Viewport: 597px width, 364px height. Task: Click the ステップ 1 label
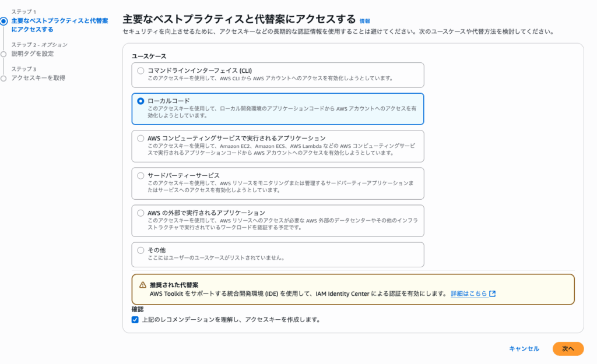23,12
